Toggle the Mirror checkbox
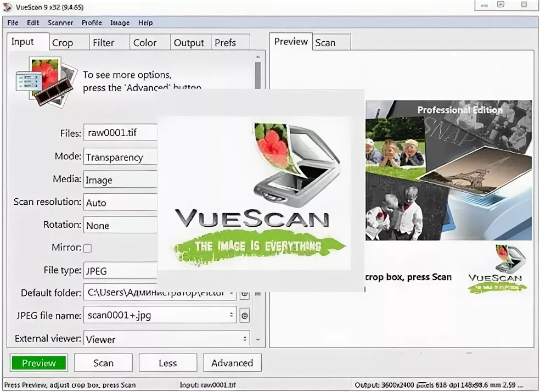This screenshot has width=540, height=392. coord(87,248)
